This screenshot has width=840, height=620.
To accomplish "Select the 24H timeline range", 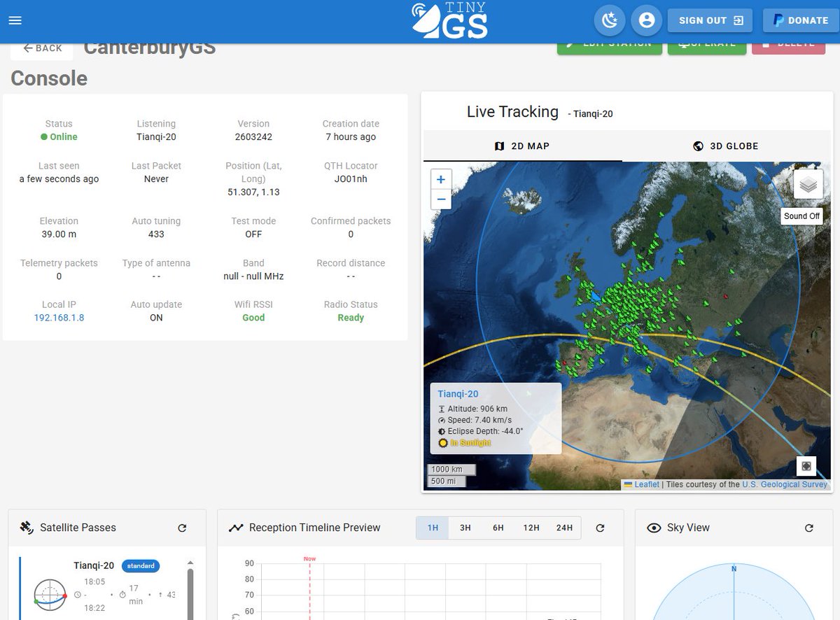I will point(564,528).
